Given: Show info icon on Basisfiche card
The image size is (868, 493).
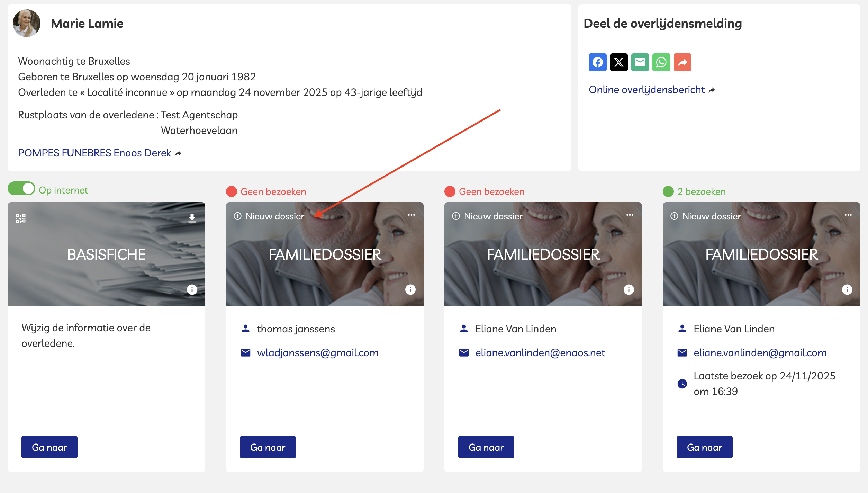Looking at the screenshot, I should [192, 289].
